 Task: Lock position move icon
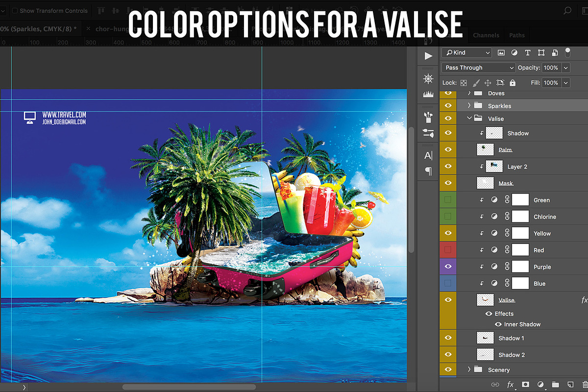[x=488, y=83]
